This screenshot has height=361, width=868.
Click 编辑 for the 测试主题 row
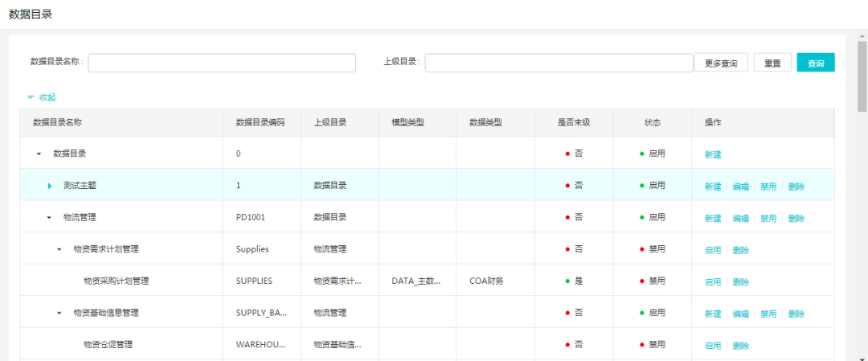coord(740,186)
